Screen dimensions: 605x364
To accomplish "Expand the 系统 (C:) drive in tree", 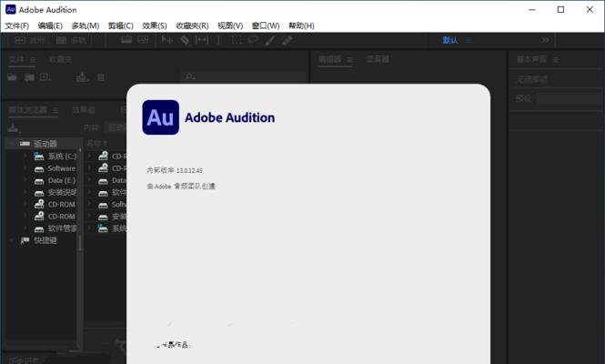I will click(x=25, y=156).
